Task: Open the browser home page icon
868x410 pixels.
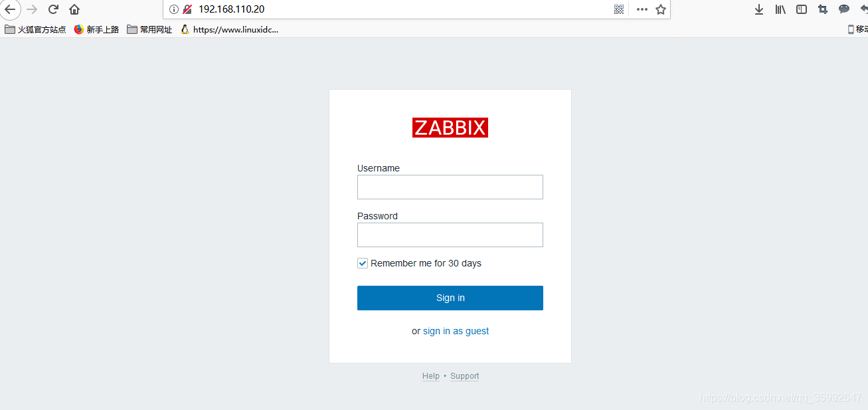Action: (x=74, y=9)
